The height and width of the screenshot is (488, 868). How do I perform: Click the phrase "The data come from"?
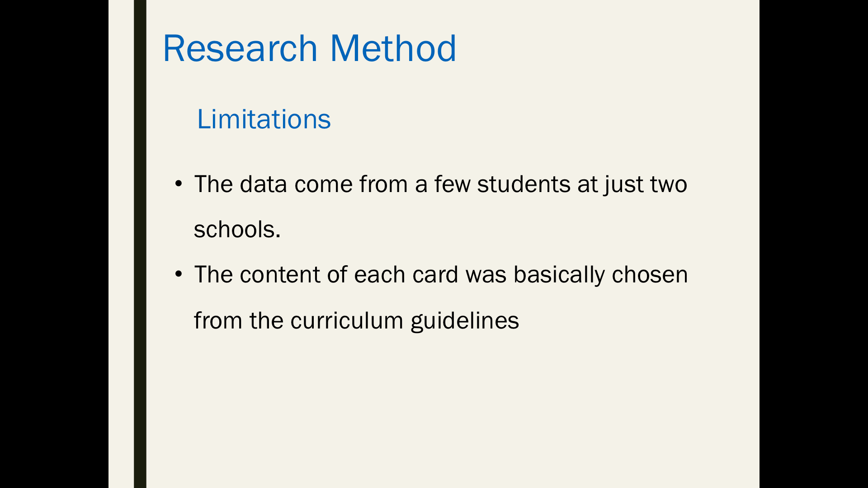pos(301,184)
